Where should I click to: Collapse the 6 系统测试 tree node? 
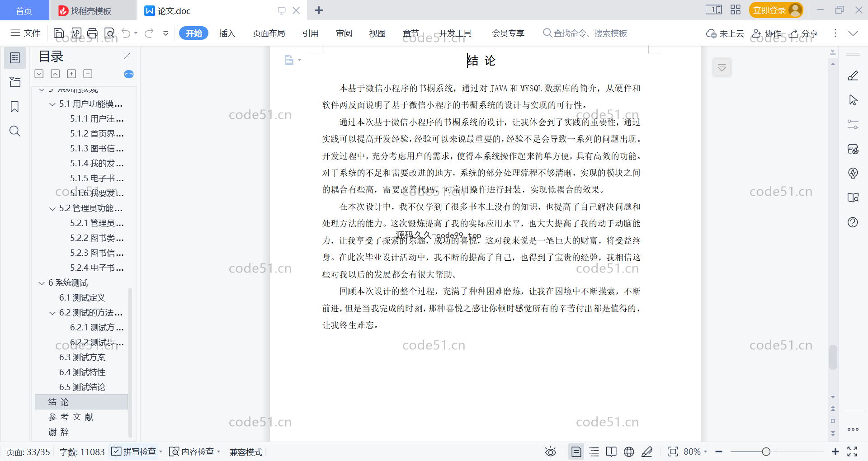(x=42, y=283)
